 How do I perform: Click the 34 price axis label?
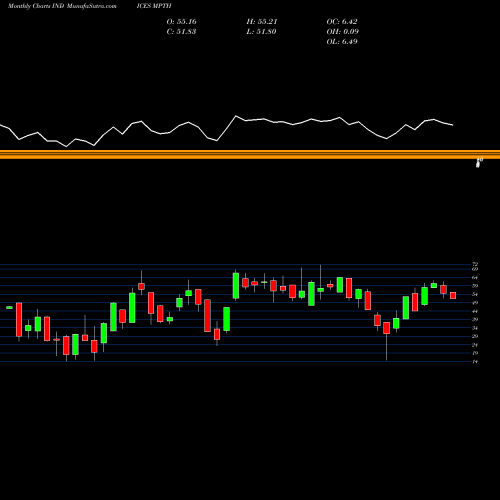coord(475,328)
